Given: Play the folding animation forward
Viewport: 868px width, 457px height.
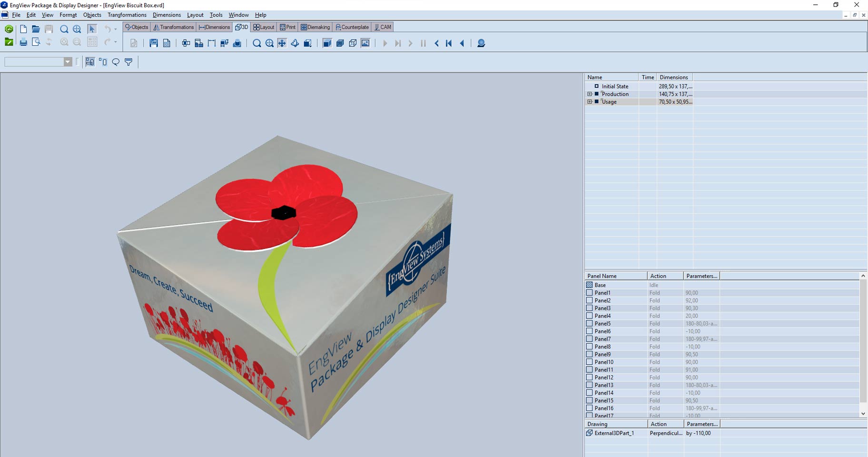Looking at the screenshot, I should point(385,43).
